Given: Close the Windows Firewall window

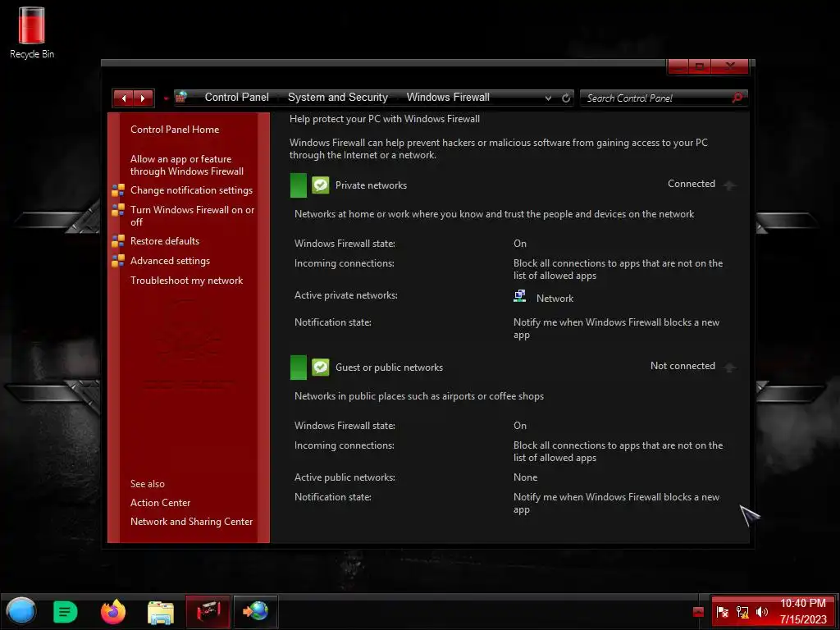Looking at the screenshot, I should (x=729, y=66).
